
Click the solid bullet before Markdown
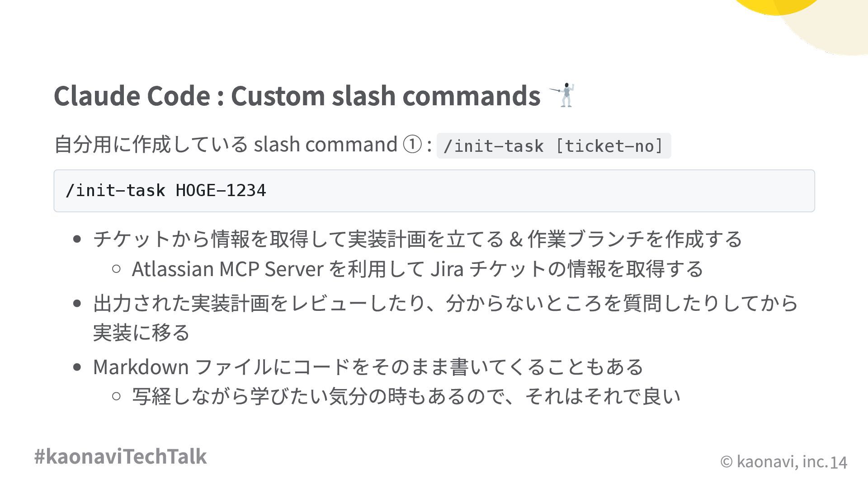pyautogui.click(x=77, y=367)
